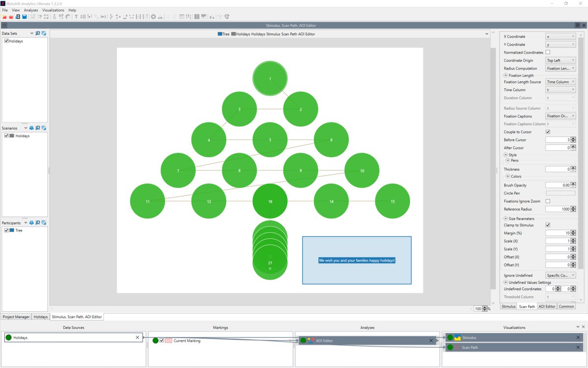
Task: Open the Coordinate Origin dropdown
Action: tap(561, 60)
